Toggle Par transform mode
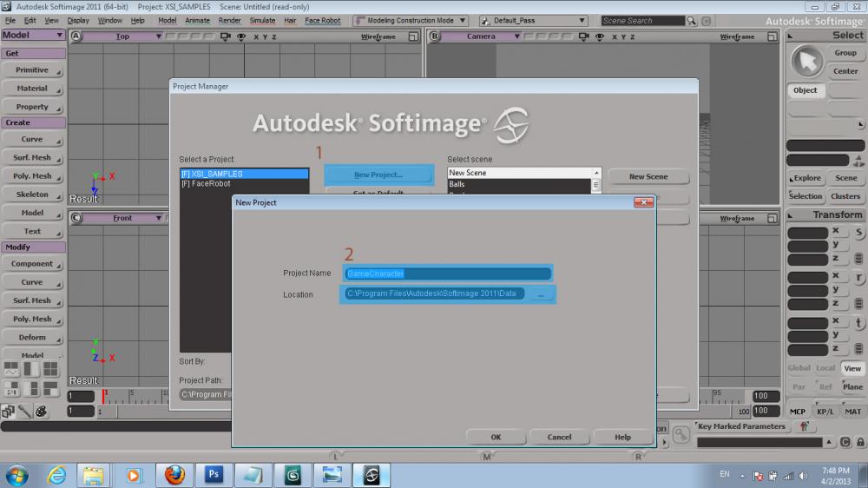The image size is (868, 488). 799,386
